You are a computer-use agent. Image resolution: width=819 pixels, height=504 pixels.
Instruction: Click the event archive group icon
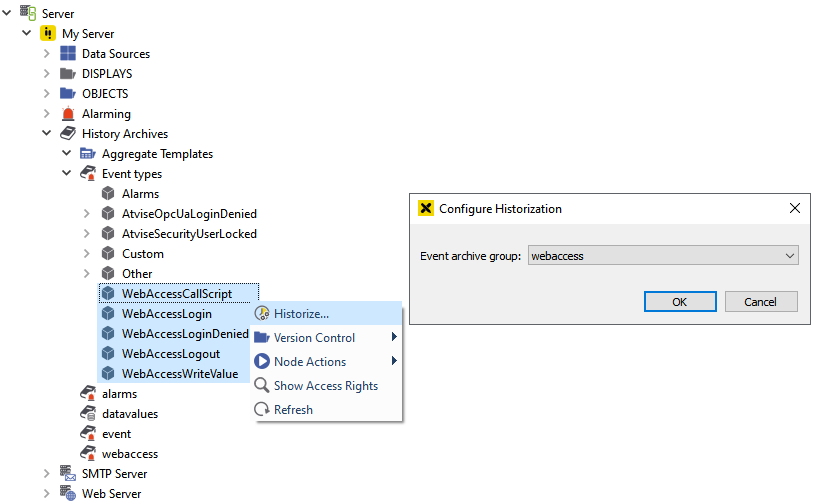click(x=88, y=433)
